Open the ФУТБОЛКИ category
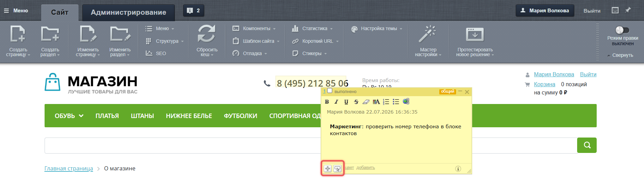The image size is (644, 182). click(240, 116)
